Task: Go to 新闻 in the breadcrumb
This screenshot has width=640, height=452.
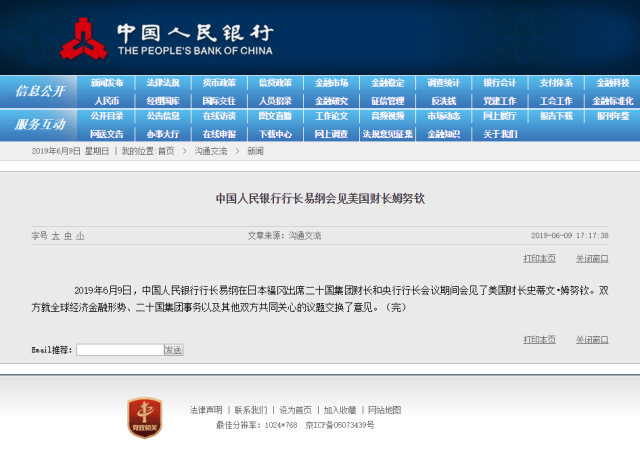Action: coord(255,151)
